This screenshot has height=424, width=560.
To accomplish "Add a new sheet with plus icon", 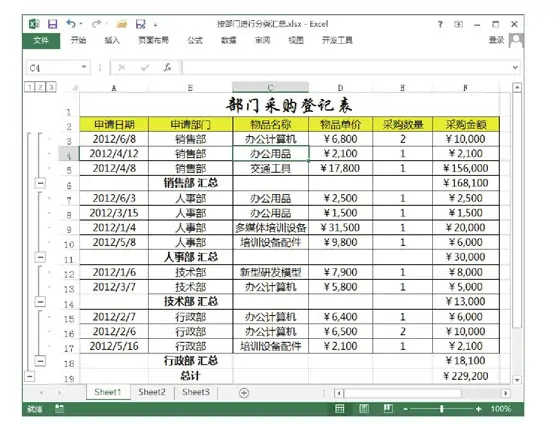I will tap(244, 393).
